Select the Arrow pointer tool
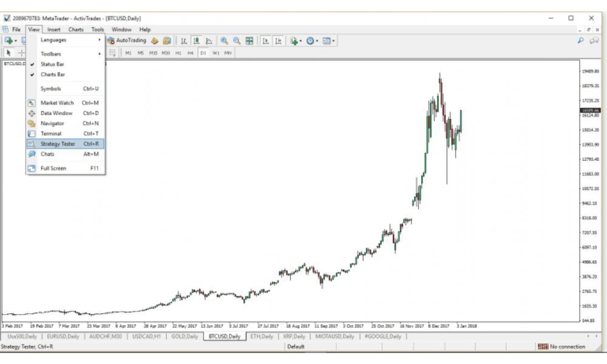 pos(8,52)
